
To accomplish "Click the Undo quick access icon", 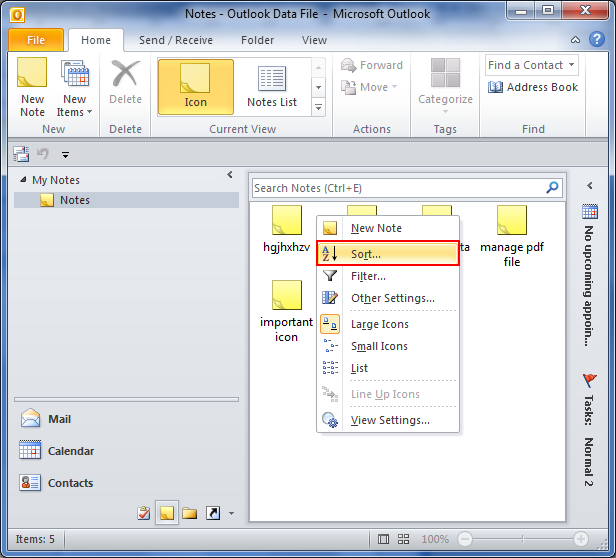I will click(43, 154).
